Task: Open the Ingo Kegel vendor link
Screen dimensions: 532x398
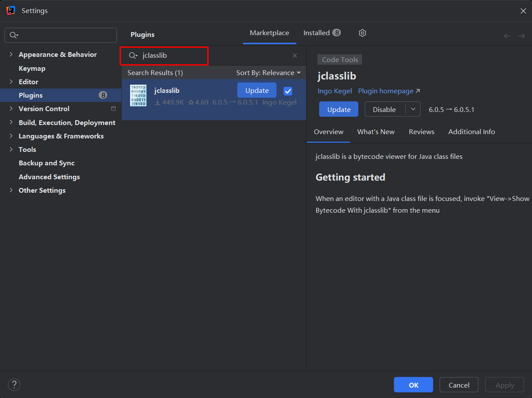Action: (x=335, y=91)
